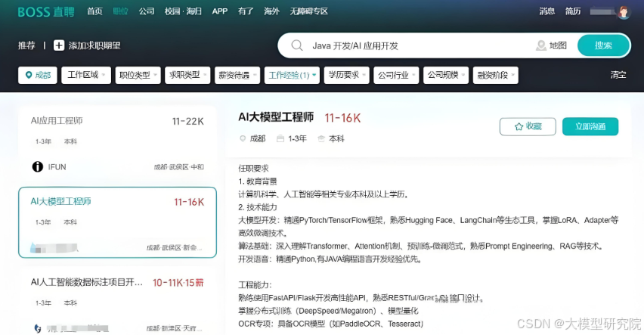Screen dimensions: 644x335
Task: Expand the 公司行业 dropdown
Action: [x=396, y=75]
